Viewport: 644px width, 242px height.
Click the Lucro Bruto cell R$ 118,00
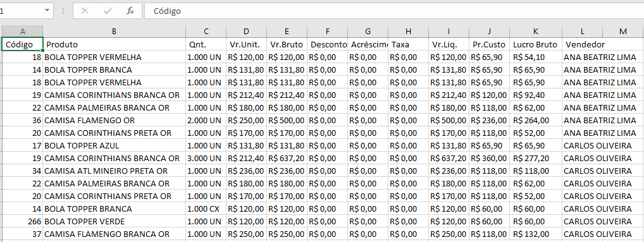[x=536, y=171]
